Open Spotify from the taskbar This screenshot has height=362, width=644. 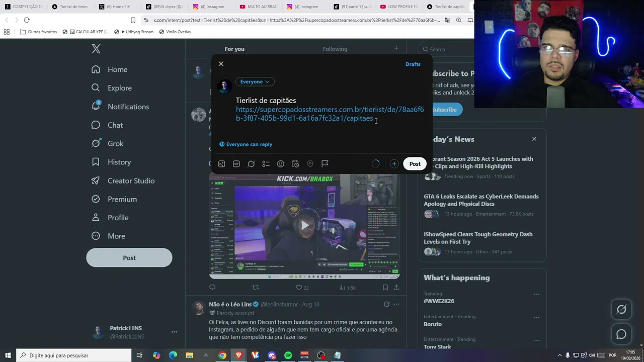(x=288, y=355)
